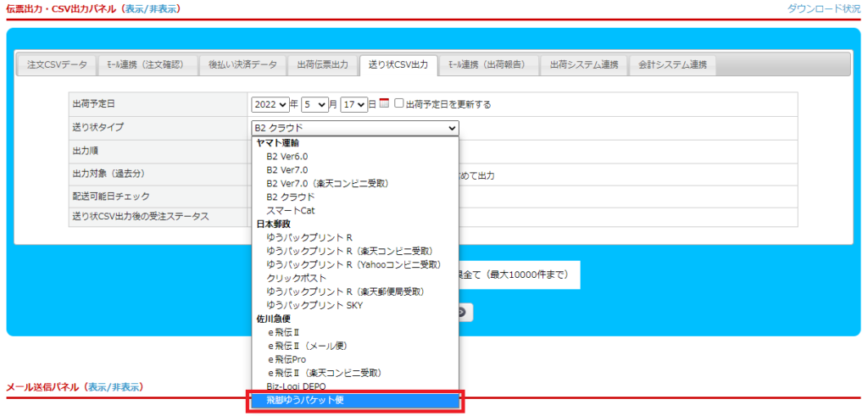Choose 飛脚ゆうパケット便 option
The image size is (868, 416).
[x=355, y=400]
